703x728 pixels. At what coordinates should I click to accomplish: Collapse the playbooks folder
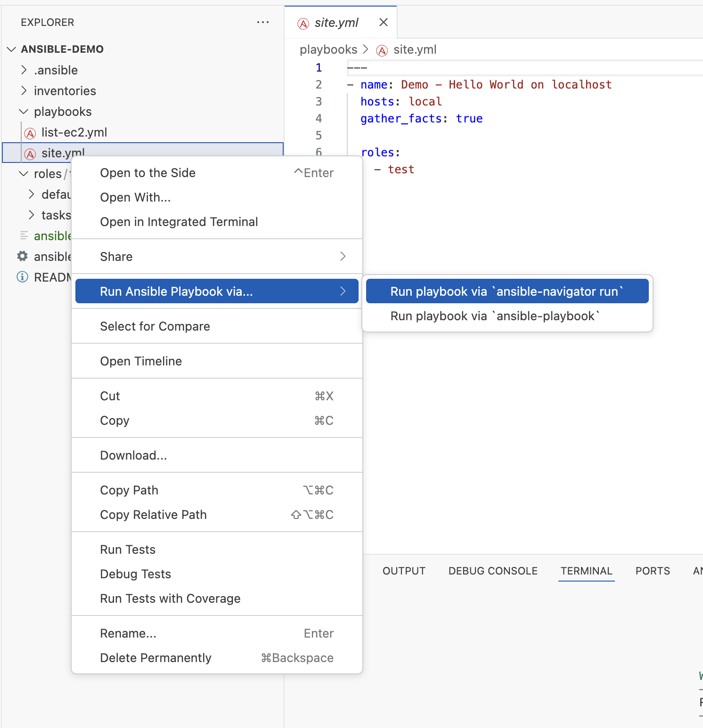point(23,112)
